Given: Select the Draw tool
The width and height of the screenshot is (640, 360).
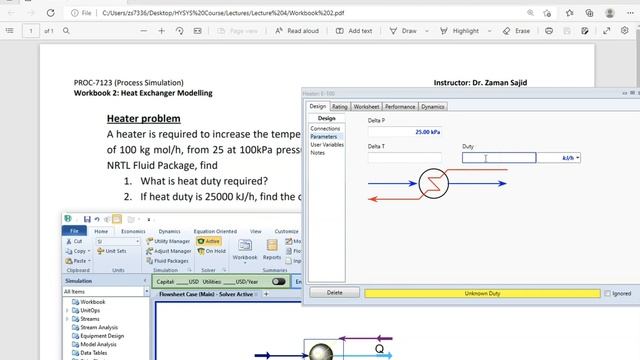Looking at the screenshot, I should (x=403, y=31).
